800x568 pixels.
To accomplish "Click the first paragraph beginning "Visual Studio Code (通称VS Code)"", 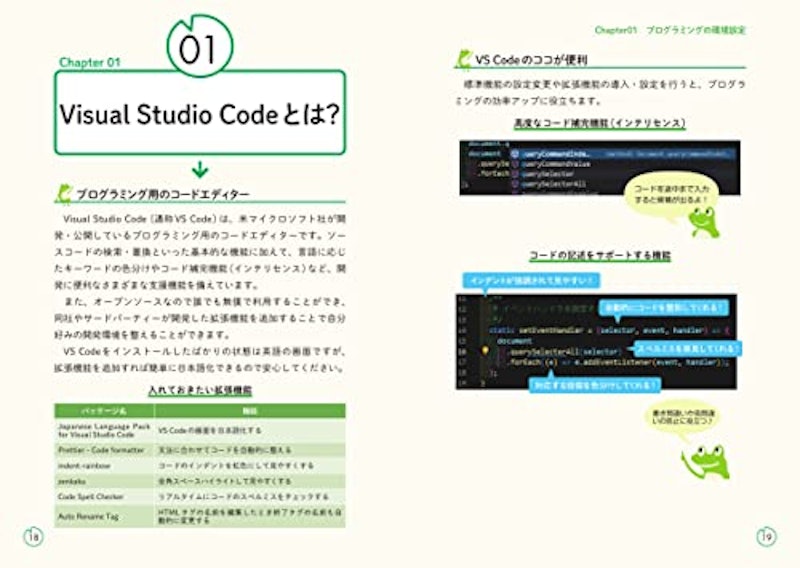I will (x=200, y=252).
